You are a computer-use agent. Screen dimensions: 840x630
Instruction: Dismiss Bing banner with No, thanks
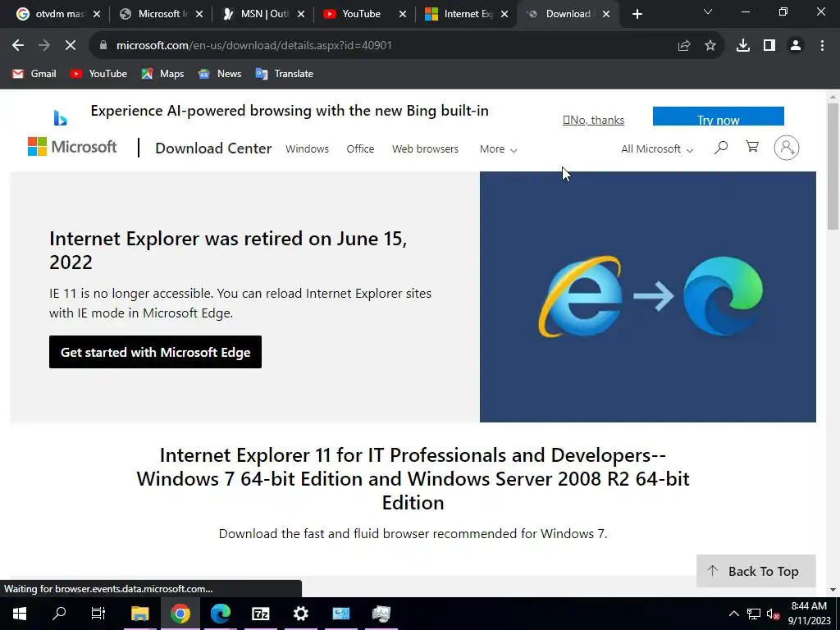(594, 120)
